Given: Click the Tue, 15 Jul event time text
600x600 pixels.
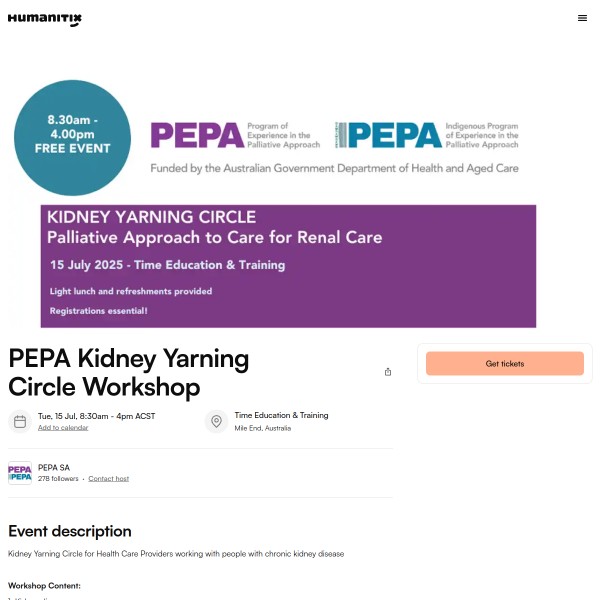Looking at the screenshot, I should coord(96,416).
